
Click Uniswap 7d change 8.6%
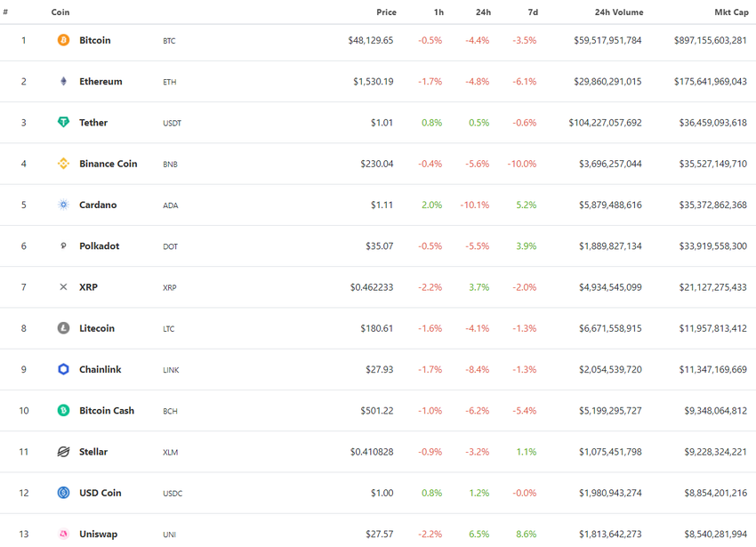(x=527, y=535)
